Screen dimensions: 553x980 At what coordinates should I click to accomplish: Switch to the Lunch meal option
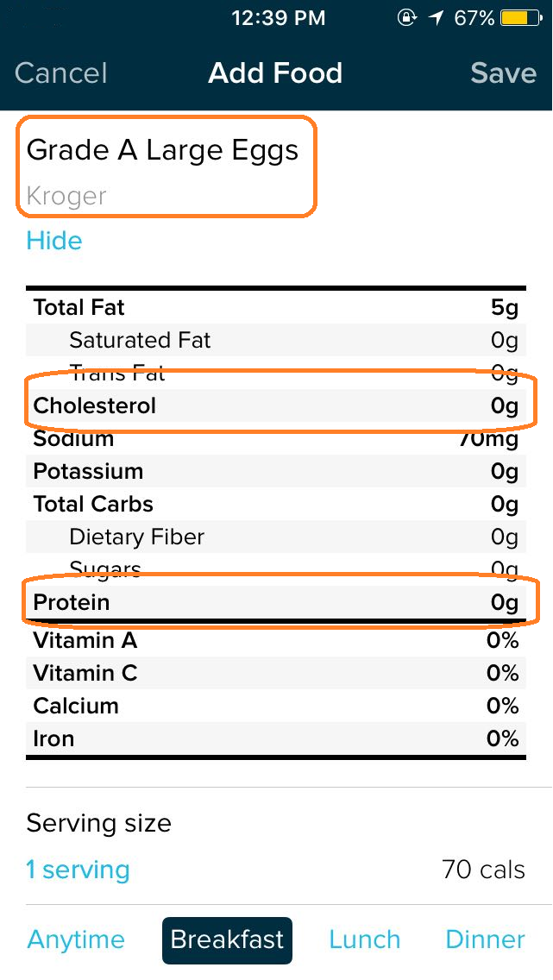coord(364,939)
